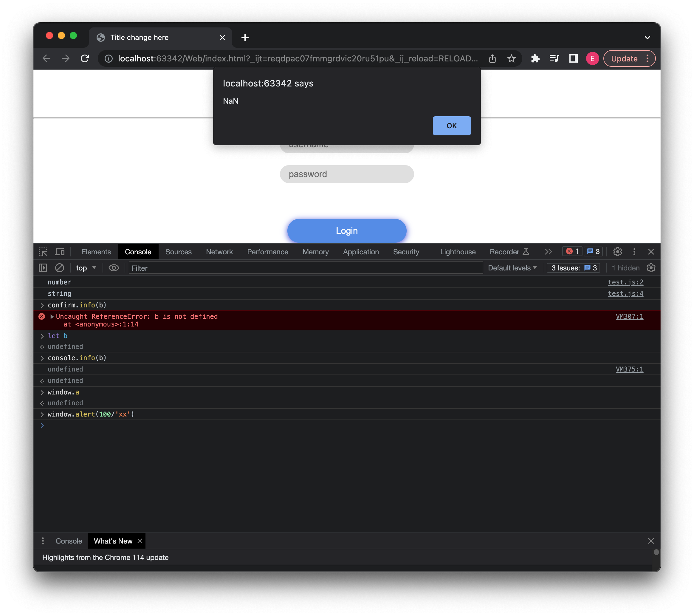This screenshot has width=694, height=616.
Task: Switch to the Elements tab
Action: (96, 252)
